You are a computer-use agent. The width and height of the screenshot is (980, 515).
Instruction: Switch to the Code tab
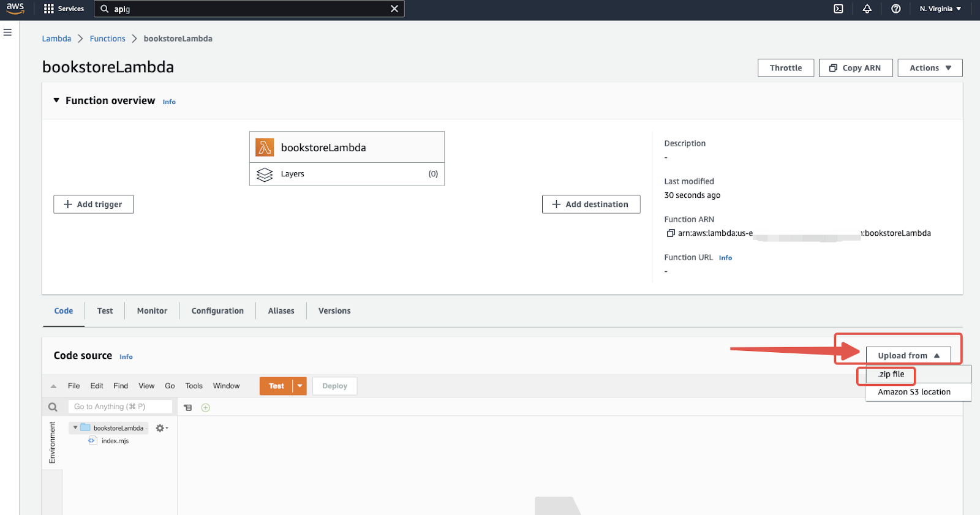click(x=64, y=311)
